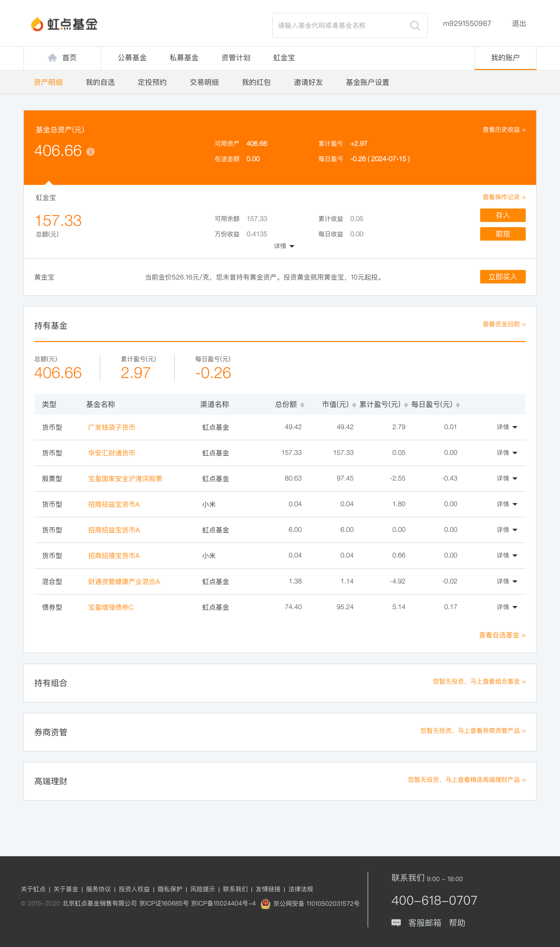Expand 详情 for 财通资管健康产业混合A row
This screenshot has height=947, width=560.
click(x=507, y=581)
